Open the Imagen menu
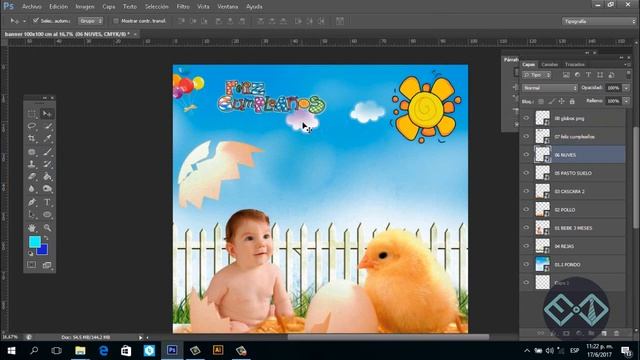Screen dimensions: 640x360 [85, 7]
